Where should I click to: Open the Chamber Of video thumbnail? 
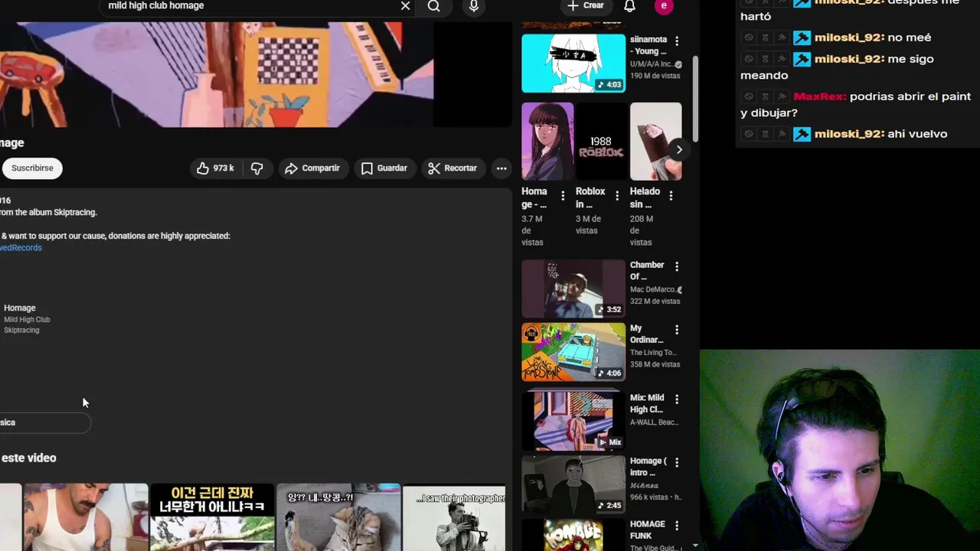tap(573, 289)
